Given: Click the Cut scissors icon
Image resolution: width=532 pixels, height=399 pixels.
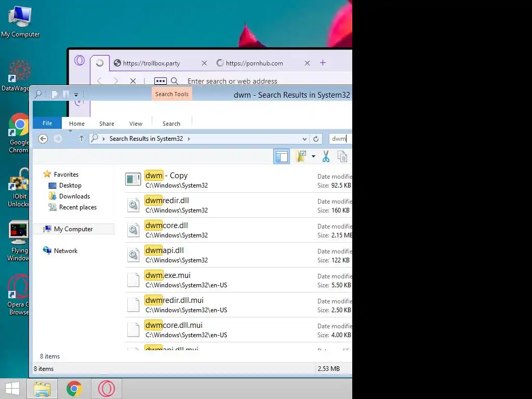Looking at the screenshot, I should pyautogui.click(x=326, y=156).
